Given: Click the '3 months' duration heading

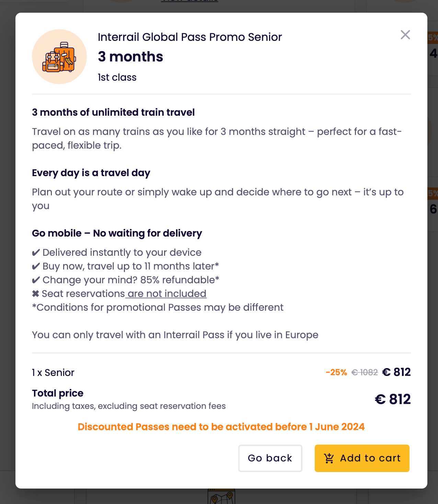Looking at the screenshot, I should [130, 57].
